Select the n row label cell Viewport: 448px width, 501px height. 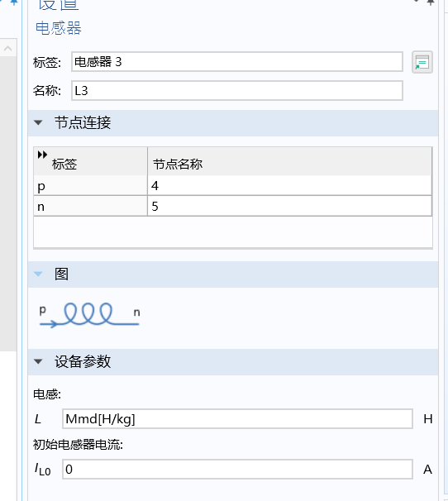pyautogui.click(x=90, y=207)
